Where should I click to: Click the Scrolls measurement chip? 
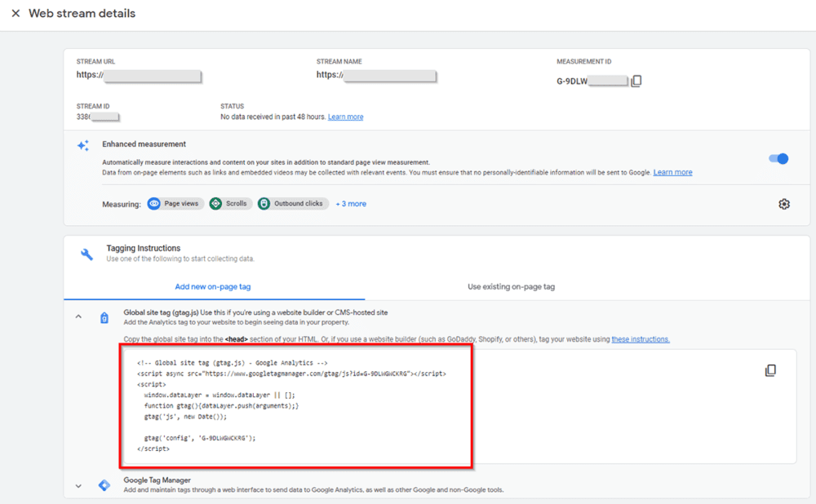(228, 204)
